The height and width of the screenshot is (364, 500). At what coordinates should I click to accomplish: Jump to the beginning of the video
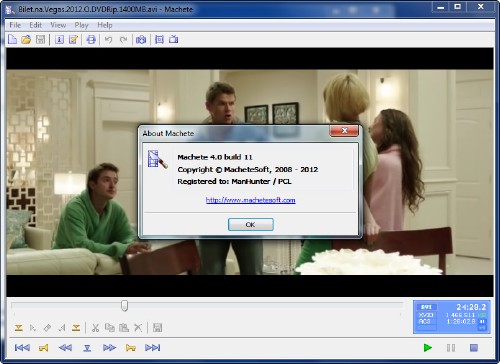pyautogui.click(x=22, y=348)
